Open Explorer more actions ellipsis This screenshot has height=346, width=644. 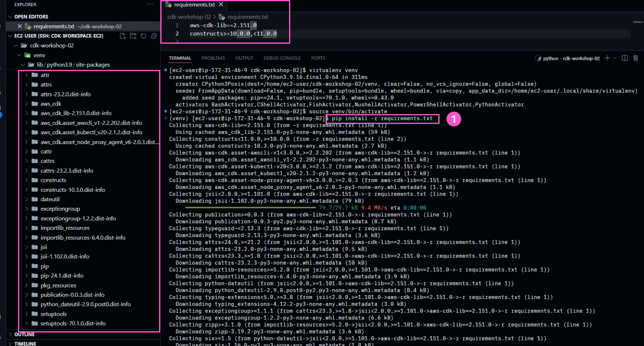(x=150, y=4)
